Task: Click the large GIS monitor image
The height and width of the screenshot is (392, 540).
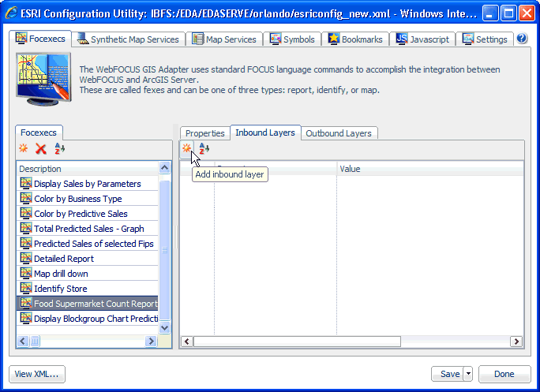Action: [43, 79]
